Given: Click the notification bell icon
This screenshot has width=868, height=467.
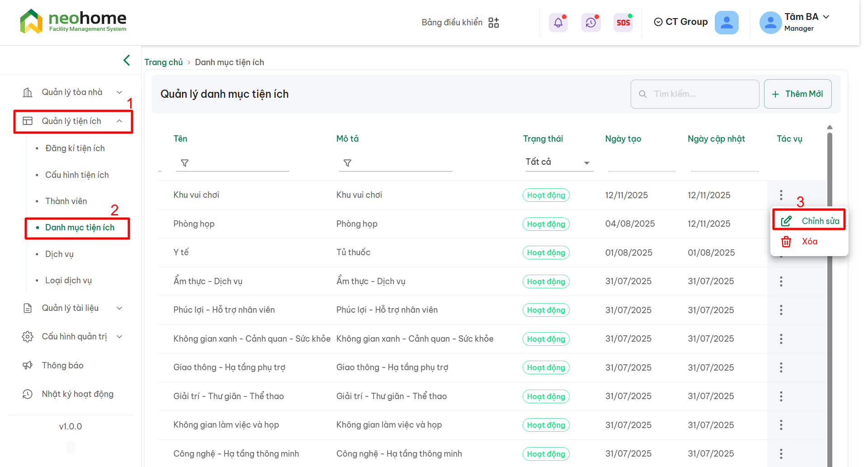Looking at the screenshot, I should click(x=558, y=23).
